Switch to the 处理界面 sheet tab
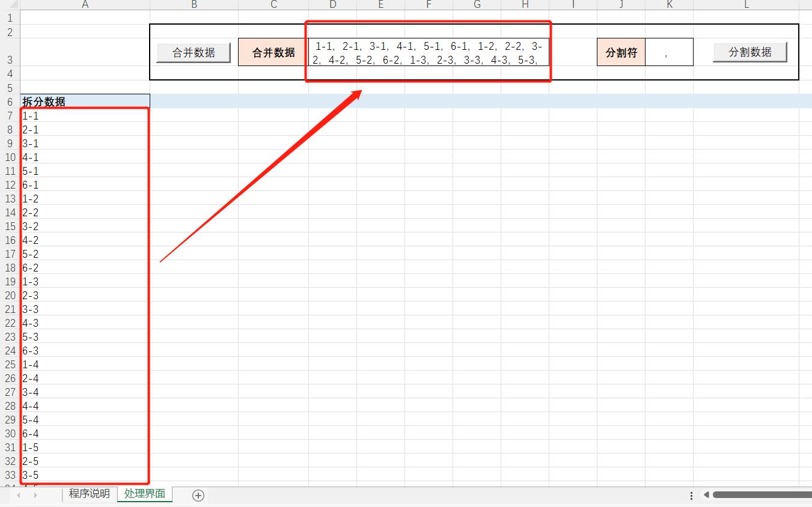Viewport: 812px width, 507px height. click(144, 493)
